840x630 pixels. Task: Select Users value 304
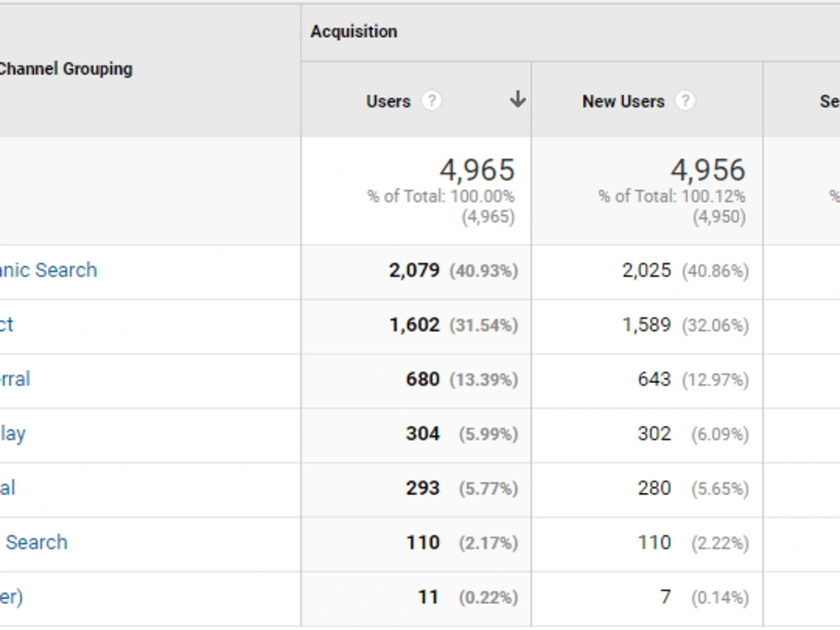[x=423, y=433]
